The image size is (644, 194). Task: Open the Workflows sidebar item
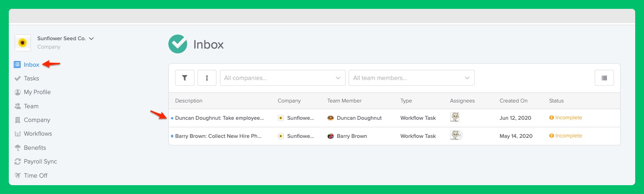(38, 133)
